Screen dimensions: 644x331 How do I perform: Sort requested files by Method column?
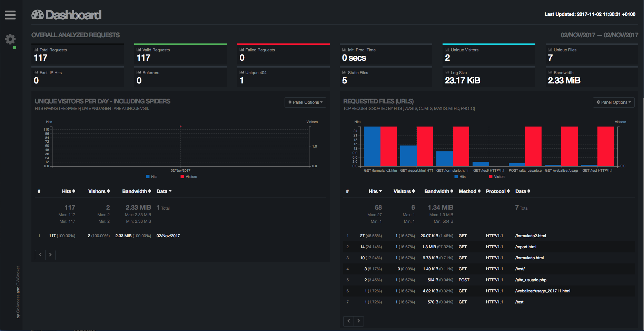pos(469,191)
